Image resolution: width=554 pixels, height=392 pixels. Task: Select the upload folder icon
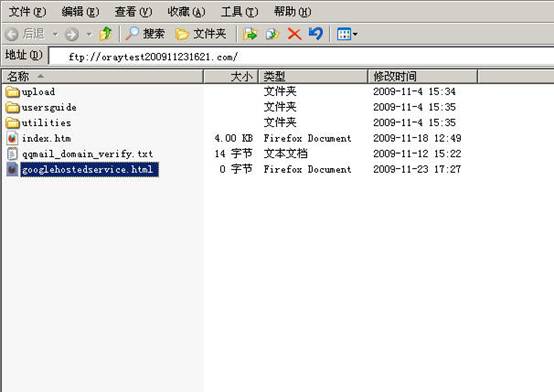tap(13, 92)
